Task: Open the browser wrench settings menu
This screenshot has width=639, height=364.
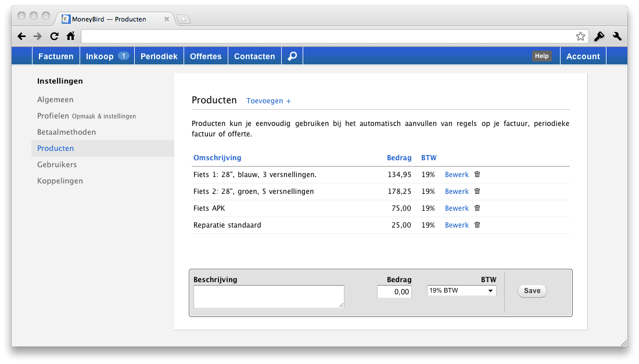Action: pyautogui.click(x=617, y=37)
